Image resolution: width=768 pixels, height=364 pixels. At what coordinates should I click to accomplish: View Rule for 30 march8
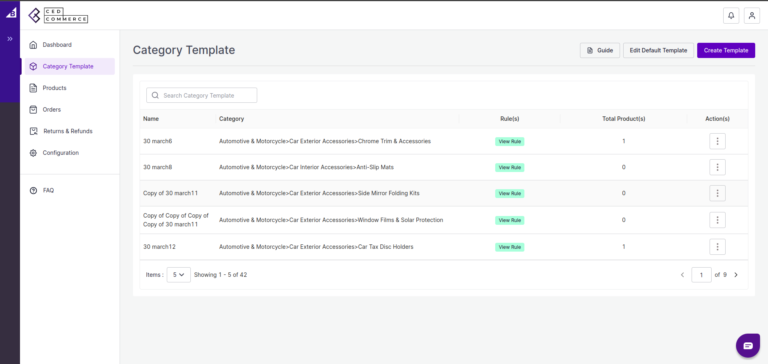click(x=509, y=168)
